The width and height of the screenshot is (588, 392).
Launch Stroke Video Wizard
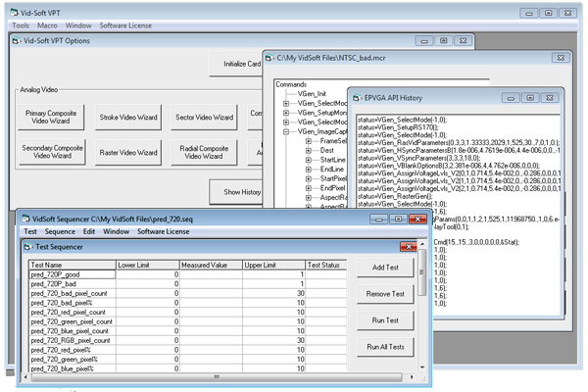[128, 117]
